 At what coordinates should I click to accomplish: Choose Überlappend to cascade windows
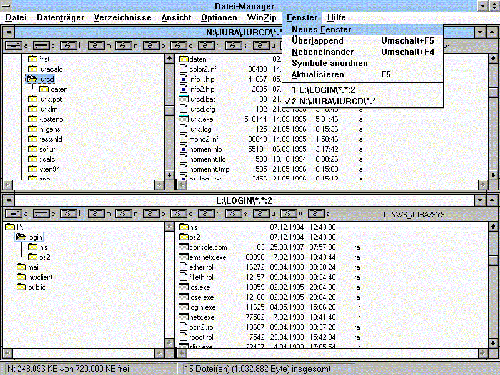click(362, 41)
